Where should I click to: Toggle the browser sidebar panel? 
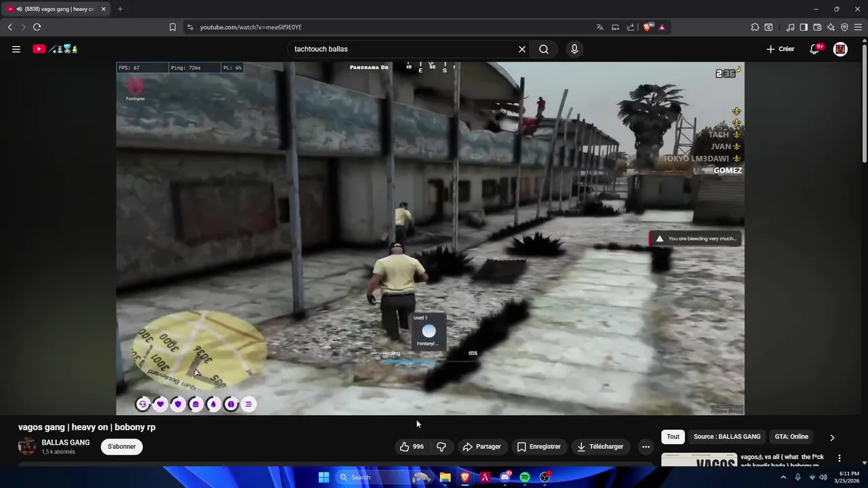(x=804, y=27)
